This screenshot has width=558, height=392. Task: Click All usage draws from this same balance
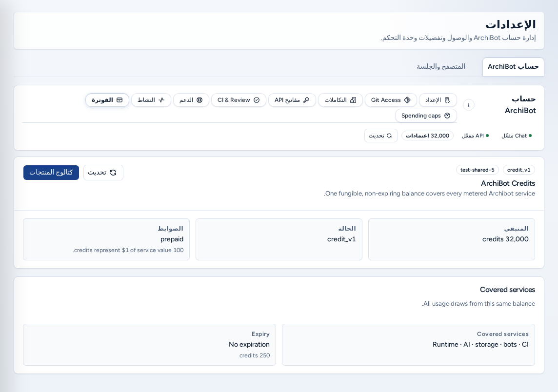click(478, 303)
